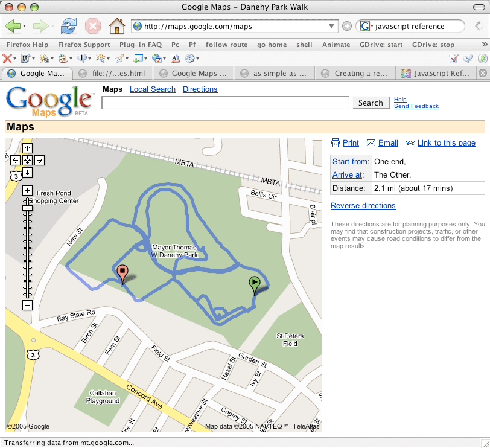Click the Forms icon in developer toolbar
Screen dimensions: 490x448
click(x=45, y=59)
